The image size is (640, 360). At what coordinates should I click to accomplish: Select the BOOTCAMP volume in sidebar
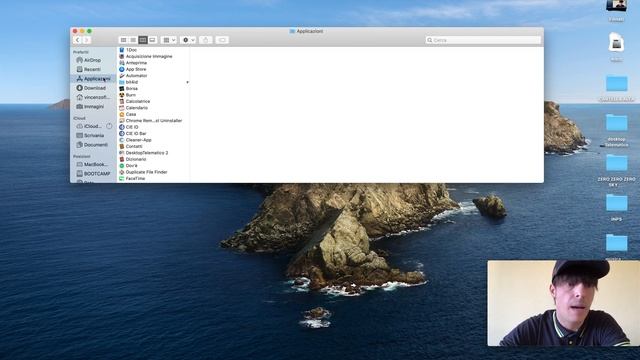click(x=93, y=173)
